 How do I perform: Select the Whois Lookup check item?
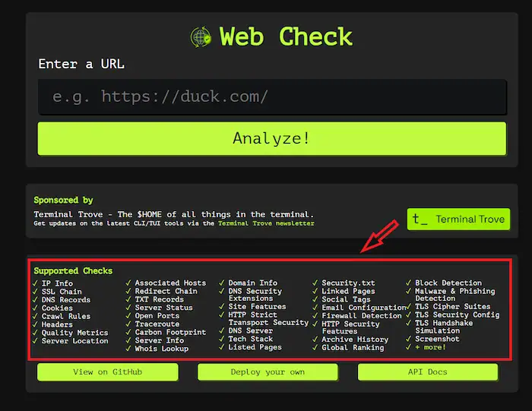coord(161,349)
